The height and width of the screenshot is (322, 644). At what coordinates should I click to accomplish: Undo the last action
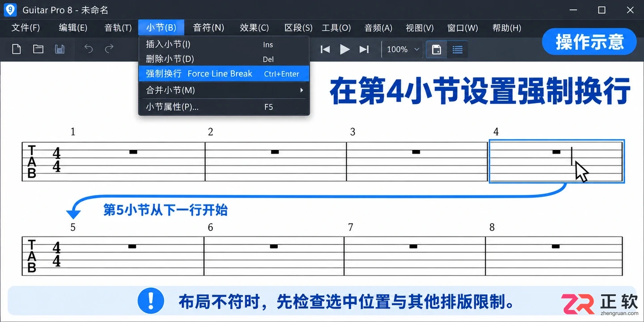(89, 49)
